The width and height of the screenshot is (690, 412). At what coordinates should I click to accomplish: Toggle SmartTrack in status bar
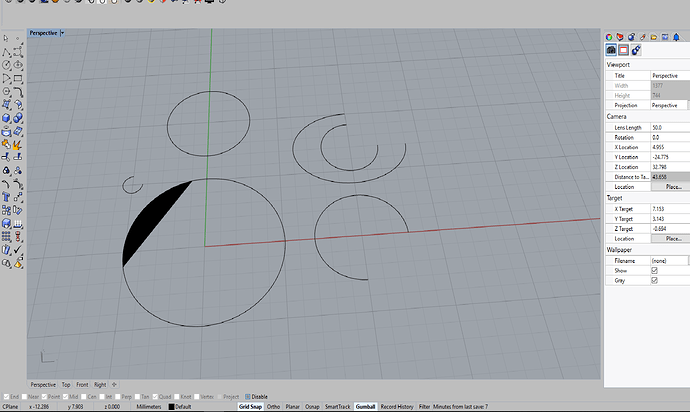tap(338, 407)
